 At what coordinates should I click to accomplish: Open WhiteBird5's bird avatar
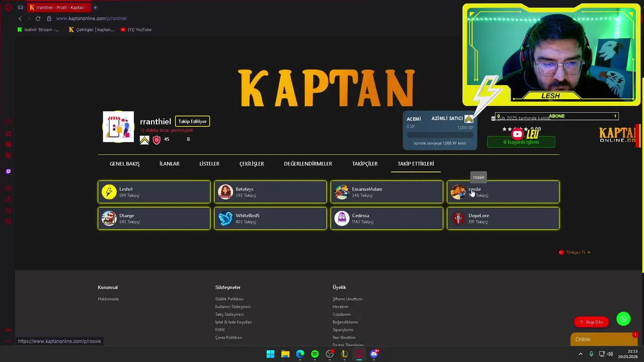pos(225,218)
